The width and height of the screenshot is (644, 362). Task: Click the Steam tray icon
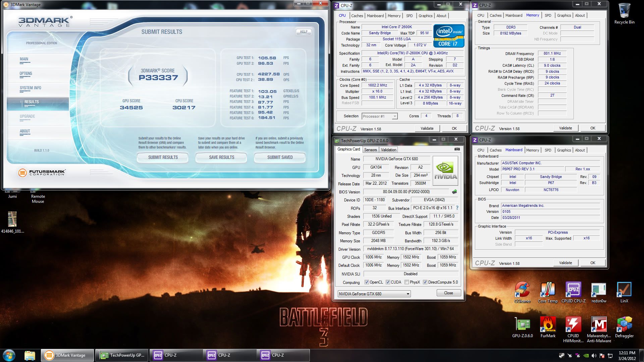[561, 356]
